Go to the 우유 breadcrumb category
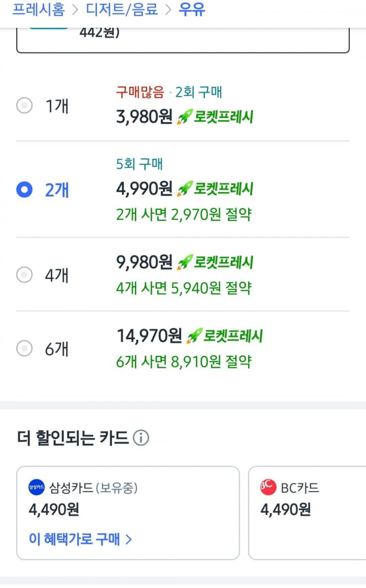Screen dimensions: 366x588 [192, 9]
